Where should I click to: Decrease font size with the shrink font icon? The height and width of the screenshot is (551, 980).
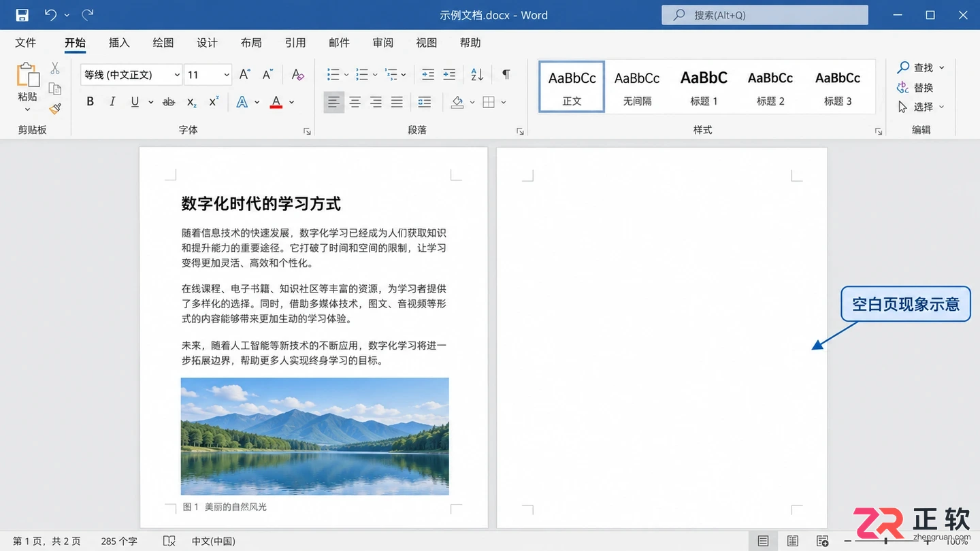tap(267, 74)
